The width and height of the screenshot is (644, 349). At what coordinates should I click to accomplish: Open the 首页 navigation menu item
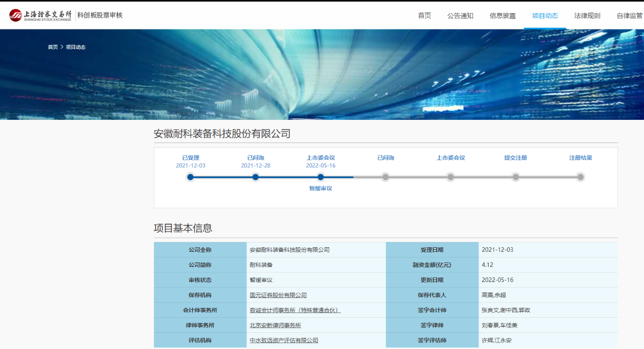[x=424, y=16]
